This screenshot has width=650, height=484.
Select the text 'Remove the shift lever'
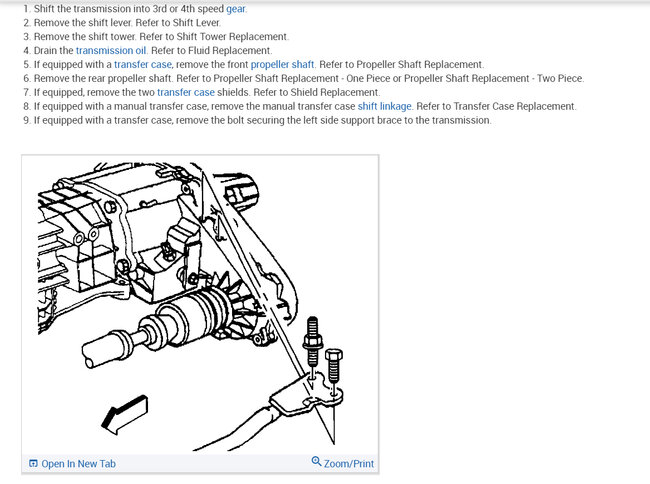pos(82,23)
